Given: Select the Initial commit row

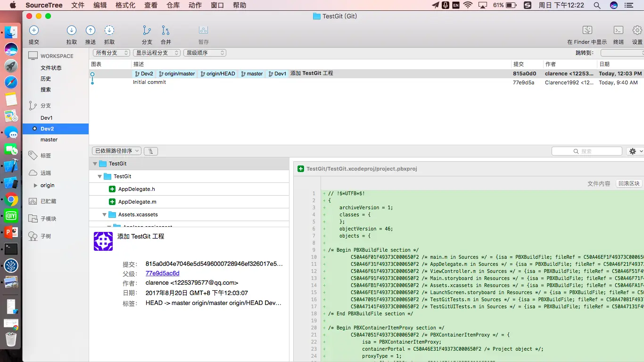Looking at the screenshot, I should tap(366, 82).
